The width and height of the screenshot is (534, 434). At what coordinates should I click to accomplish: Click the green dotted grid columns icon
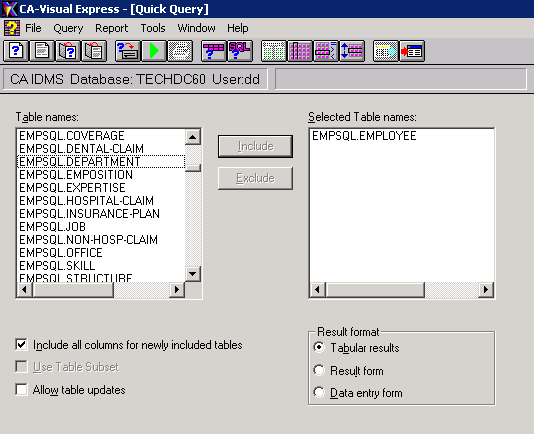(273, 51)
